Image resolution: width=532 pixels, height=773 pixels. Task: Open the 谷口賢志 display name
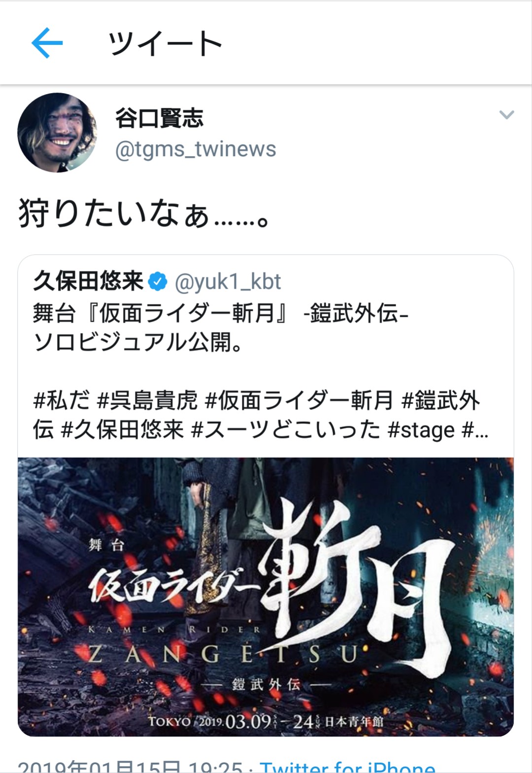coord(159,118)
